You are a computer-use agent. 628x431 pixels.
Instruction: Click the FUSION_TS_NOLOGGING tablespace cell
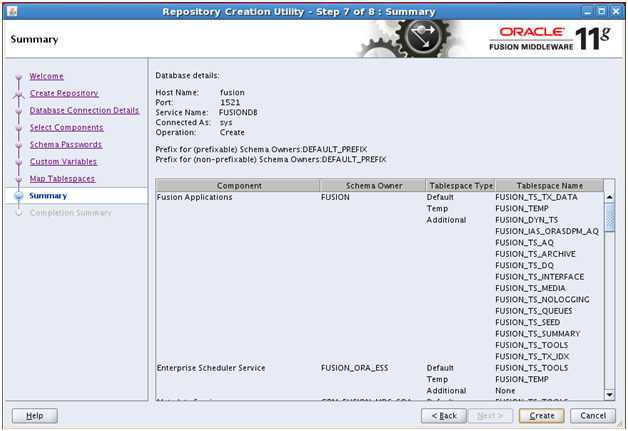point(542,300)
